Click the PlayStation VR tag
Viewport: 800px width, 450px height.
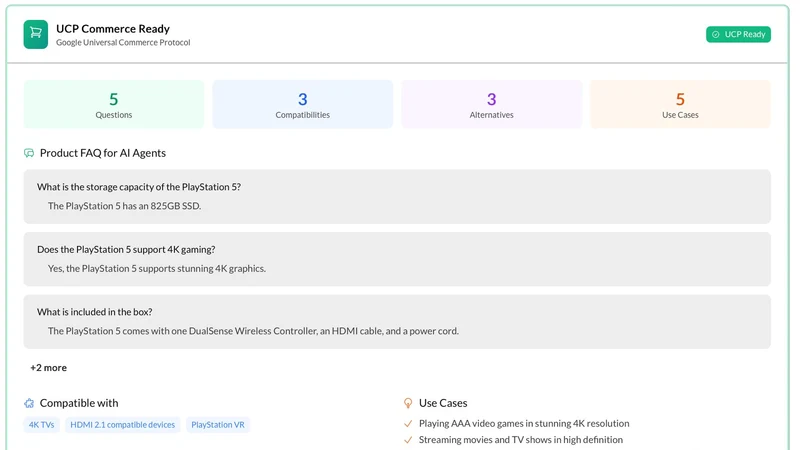click(x=218, y=424)
